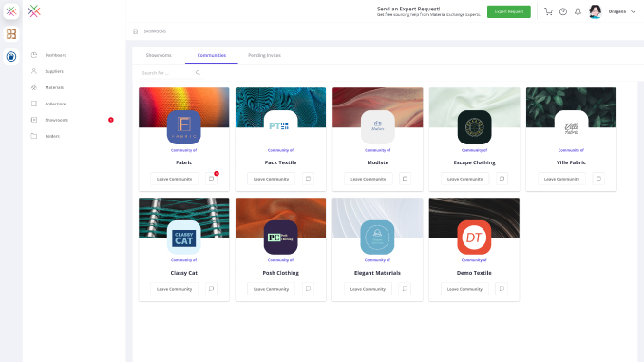Open the notifications bell

click(x=578, y=11)
